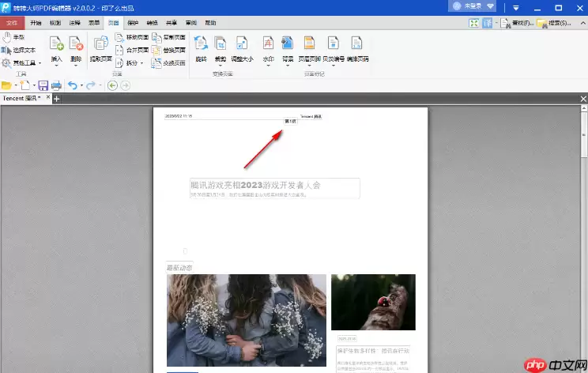
Task: Choose Replace Pages (替换页面)
Action: tap(169, 50)
